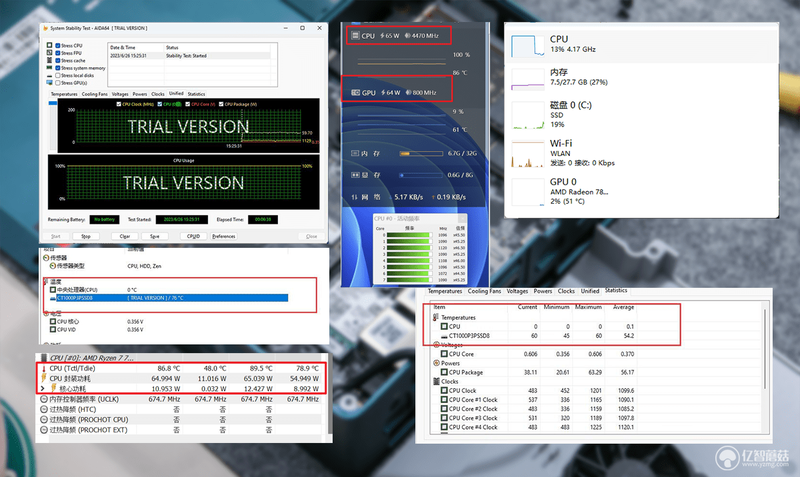Open CPUID from the stability test window

pos(193,236)
